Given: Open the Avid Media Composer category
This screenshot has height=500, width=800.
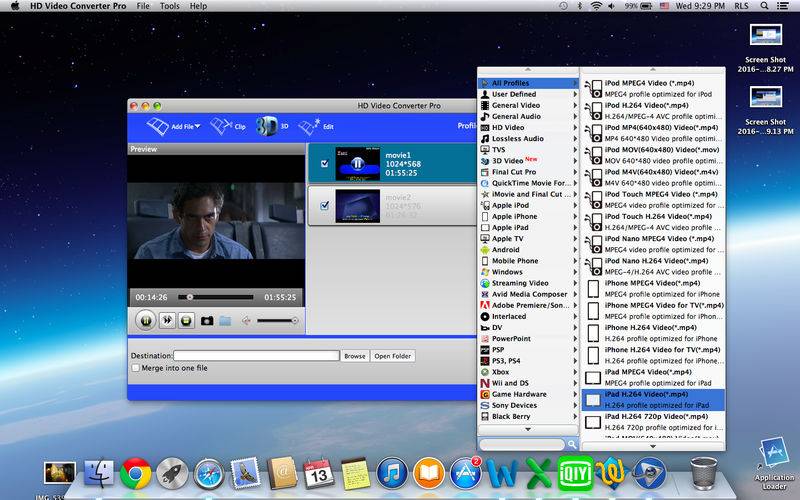Looking at the screenshot, I should click(x=528, y=294).
